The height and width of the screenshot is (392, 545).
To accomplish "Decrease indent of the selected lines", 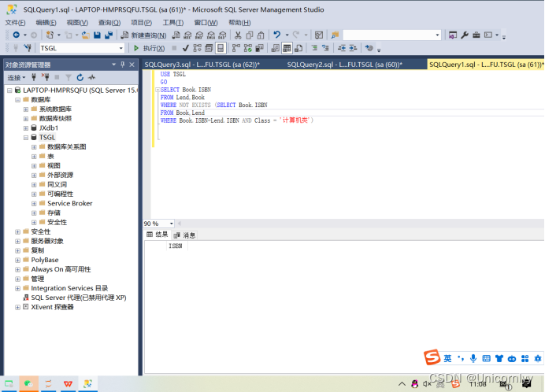I will (342, 48).
